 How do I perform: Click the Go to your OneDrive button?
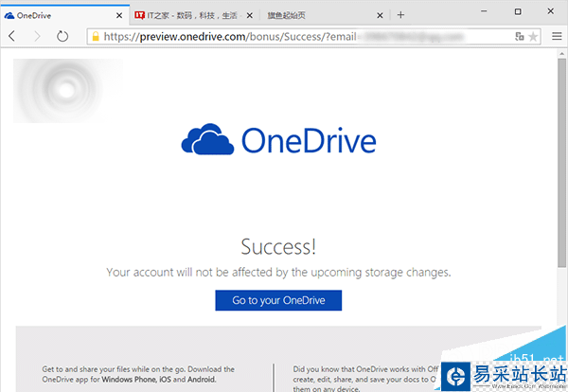[278, 300]
